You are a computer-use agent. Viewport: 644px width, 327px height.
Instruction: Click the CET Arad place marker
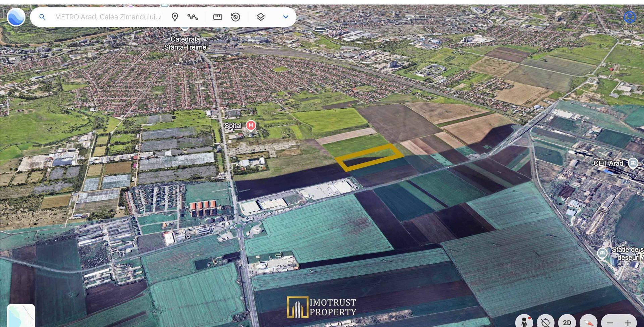633,163
